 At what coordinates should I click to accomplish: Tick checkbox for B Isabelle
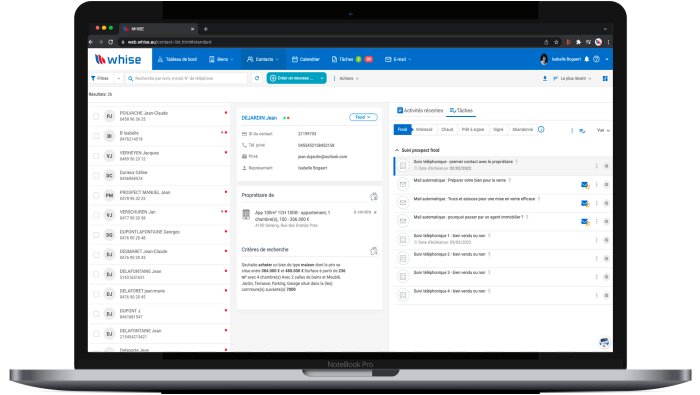click(96, 136)
